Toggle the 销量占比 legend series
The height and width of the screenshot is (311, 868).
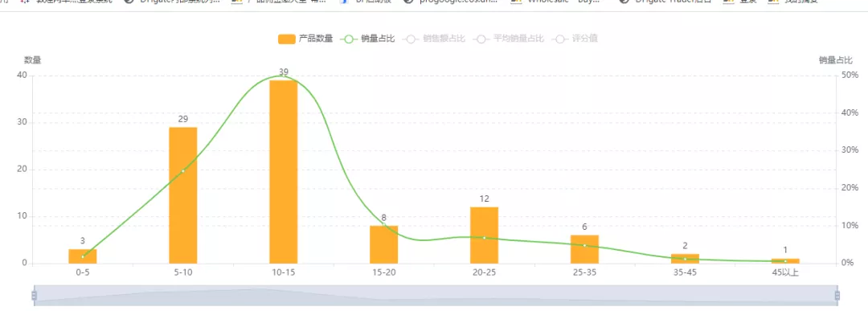coord(367,39)
